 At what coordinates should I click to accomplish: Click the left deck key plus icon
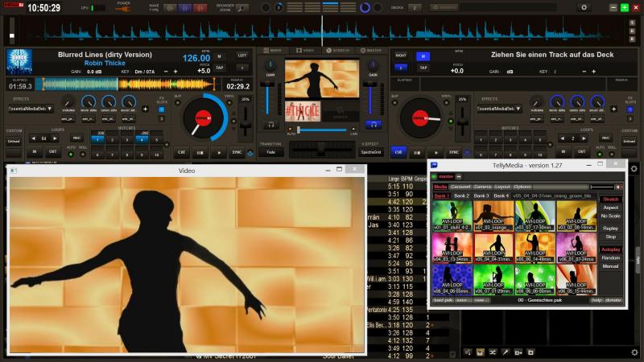[175, 72]
